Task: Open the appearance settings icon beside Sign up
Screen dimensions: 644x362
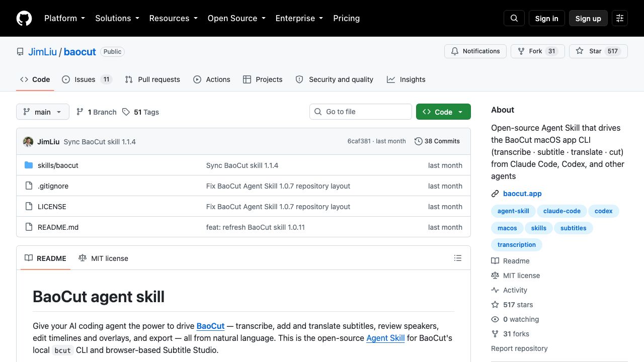Action: (x=620, y=18)
